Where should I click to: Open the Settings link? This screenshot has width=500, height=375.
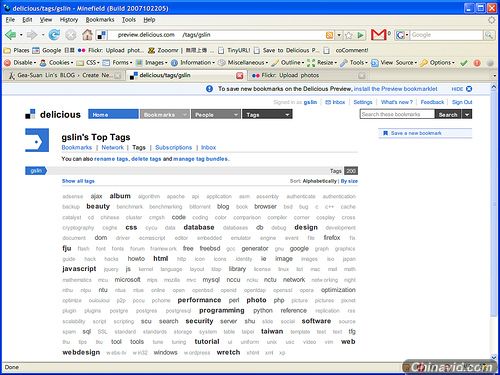tap(363, 102)
